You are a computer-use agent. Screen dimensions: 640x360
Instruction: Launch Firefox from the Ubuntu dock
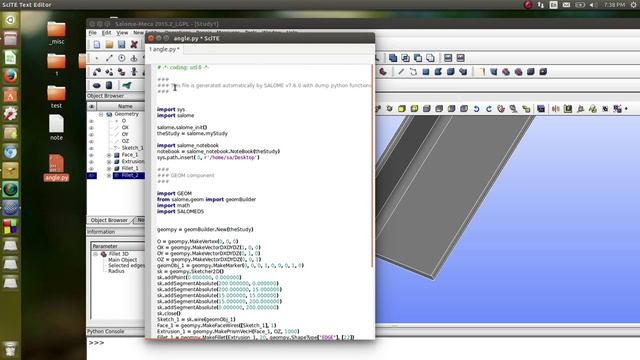(10, 76)
